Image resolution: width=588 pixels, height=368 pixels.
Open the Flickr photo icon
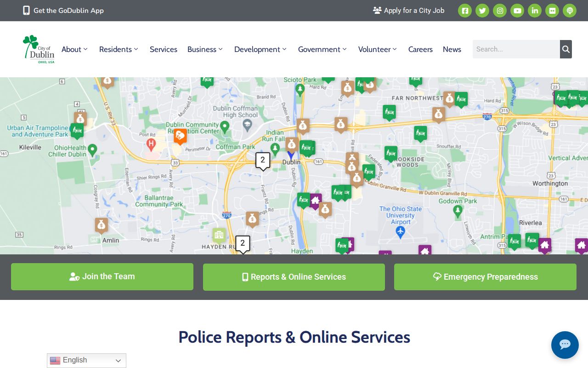[552, 11]
